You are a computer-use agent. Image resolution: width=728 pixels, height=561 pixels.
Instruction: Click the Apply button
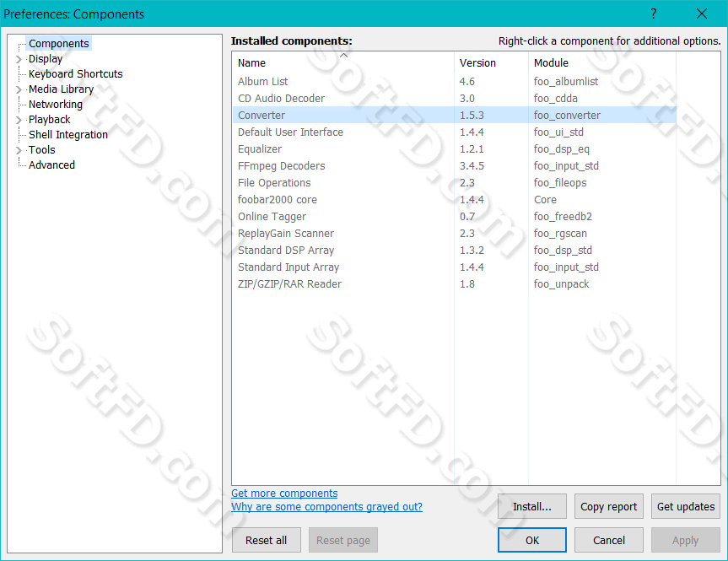coord(686,540)
